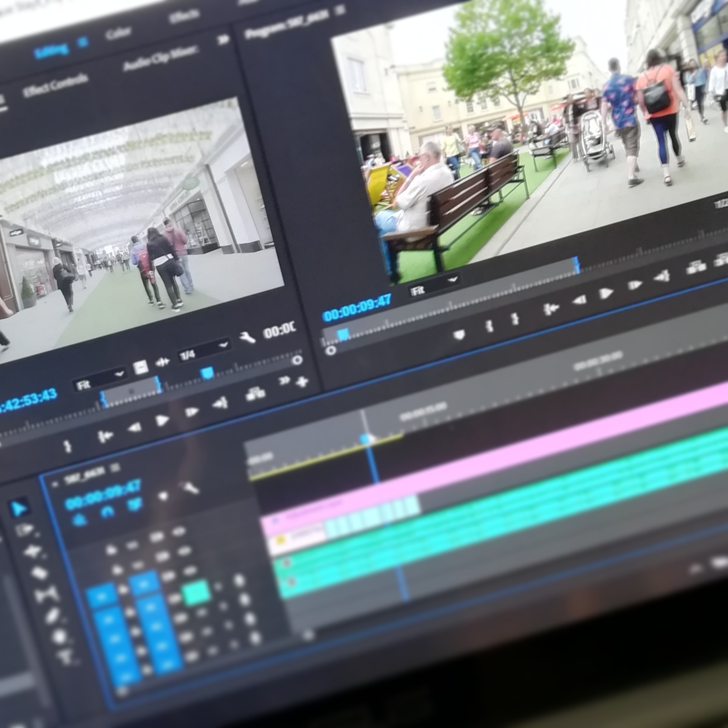Click Program monitor timecode 00:00:09:47
The height and width of the screenshot is (728, 728).
click(357, 308)
